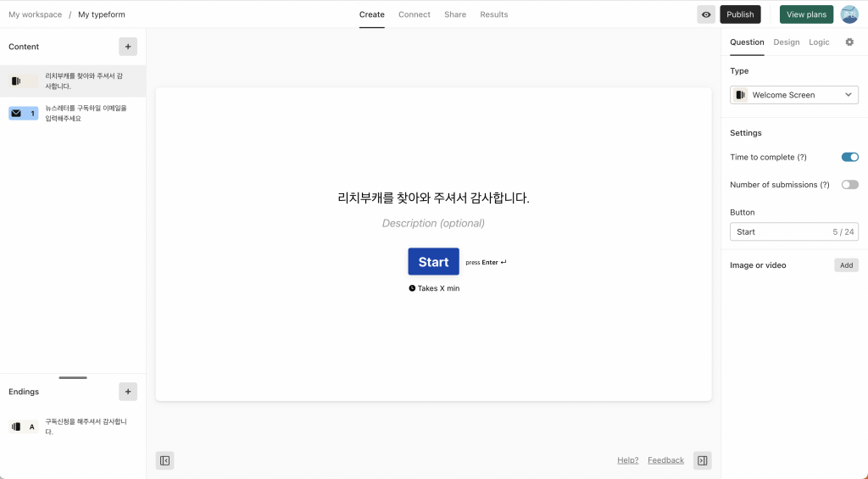This screenshot has width=868, height=479.
Task: Open the Feedback link
Action: point(666,460)
